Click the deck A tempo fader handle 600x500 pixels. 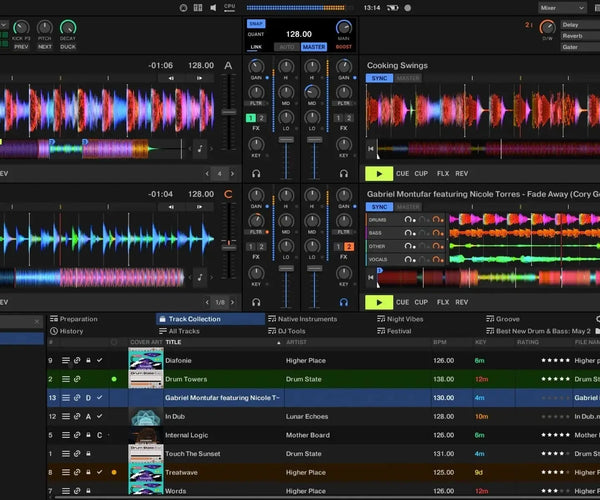[229, 112]
